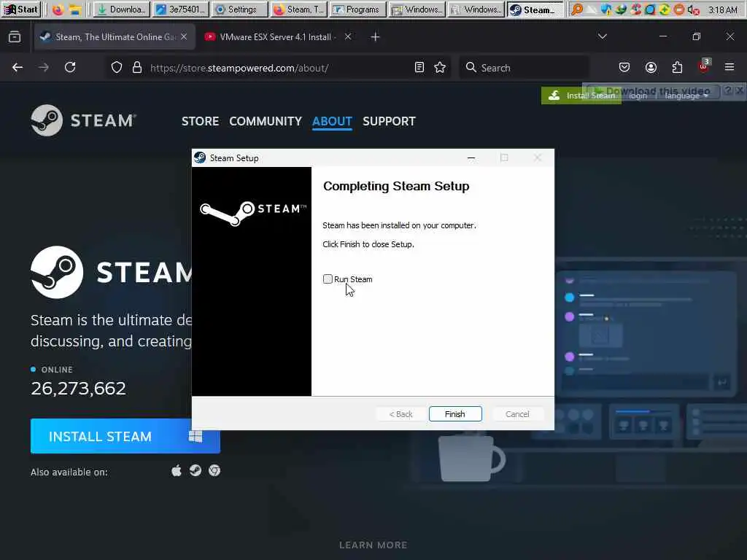Select the Apple macOS download icon

[177, 471]
